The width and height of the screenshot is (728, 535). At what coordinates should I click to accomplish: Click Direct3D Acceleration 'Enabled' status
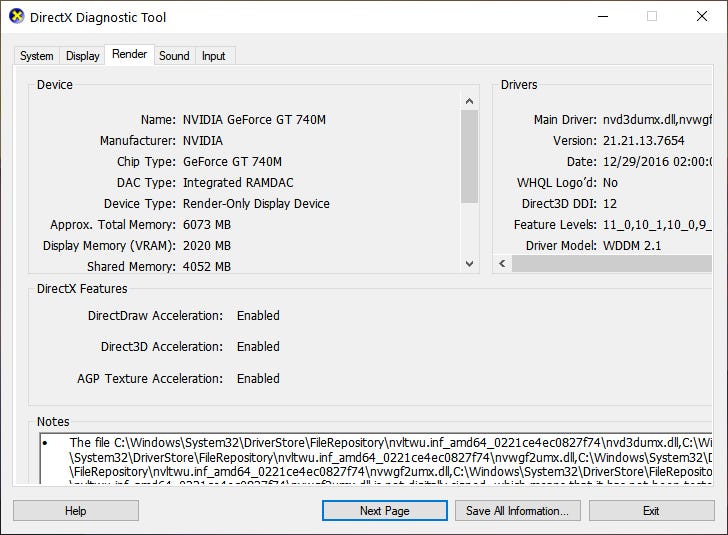[258, 347]
